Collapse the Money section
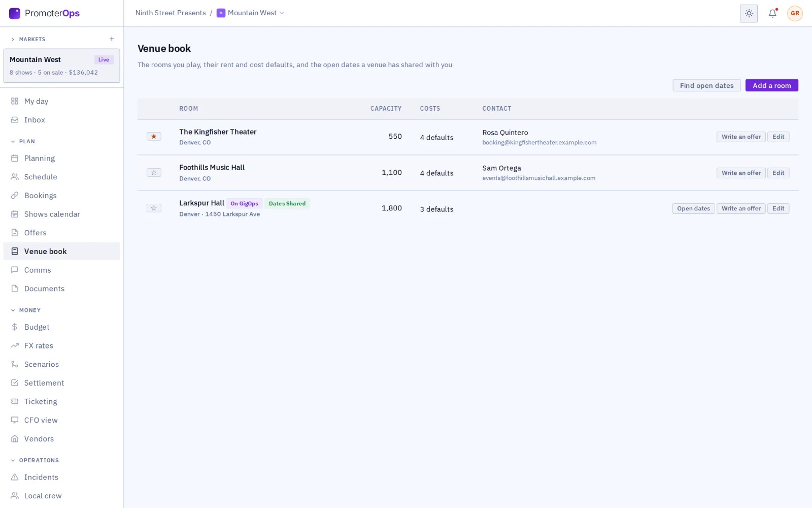 [26, 310]
